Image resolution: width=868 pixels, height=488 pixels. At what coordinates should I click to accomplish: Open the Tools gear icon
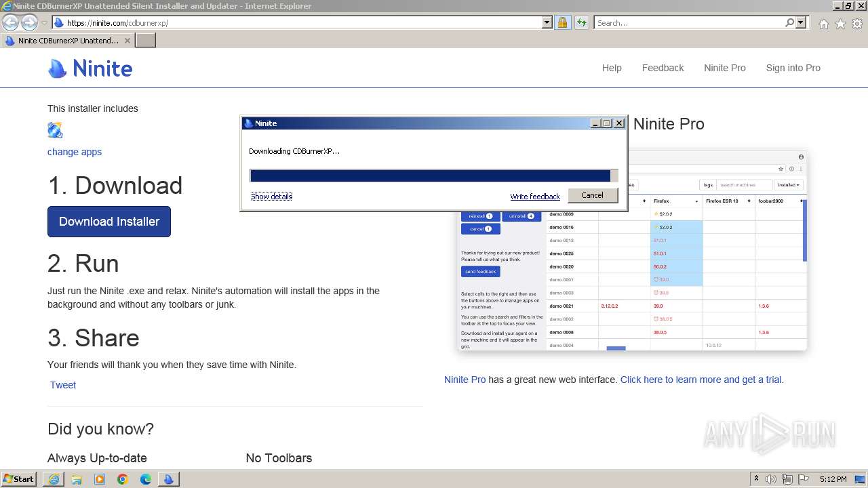pos(857,24)
